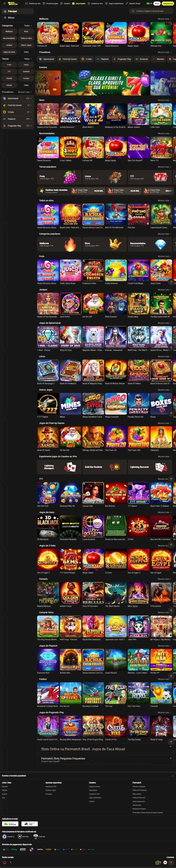Click Mostrar tudo beside Melhores
This screenshot has width=176, height=868.
[x=164, y=19]
